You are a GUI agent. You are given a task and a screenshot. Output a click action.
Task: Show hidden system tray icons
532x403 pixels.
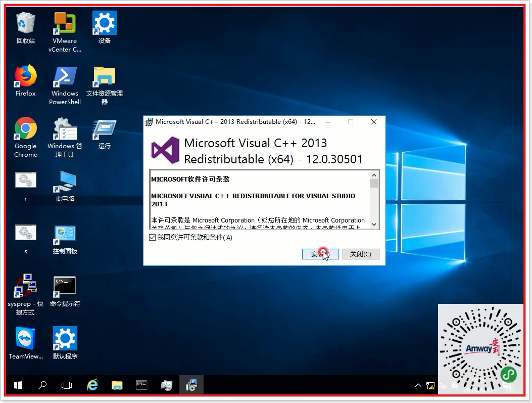(x=418, y=385)
